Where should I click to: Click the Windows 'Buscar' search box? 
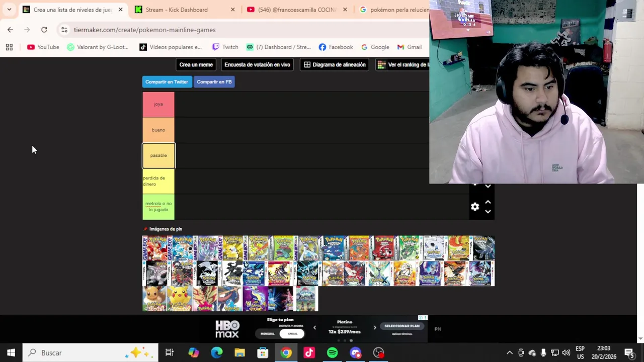pyautogui.click(x=91, y=353)
